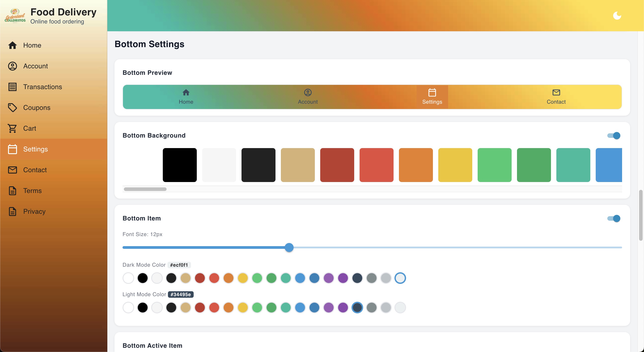
Task: Toggle dark mode with moon icon
Action: click(x=617, y=15)
